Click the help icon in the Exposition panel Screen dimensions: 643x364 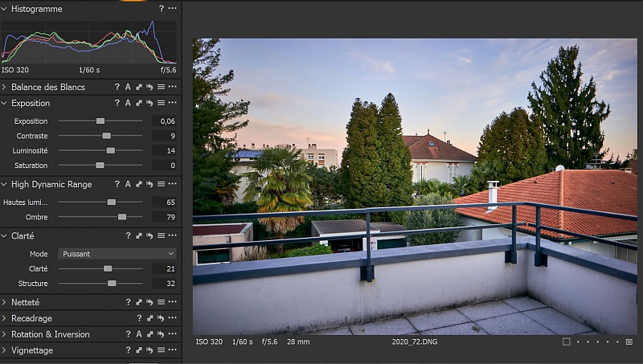[x=117, y=103]
